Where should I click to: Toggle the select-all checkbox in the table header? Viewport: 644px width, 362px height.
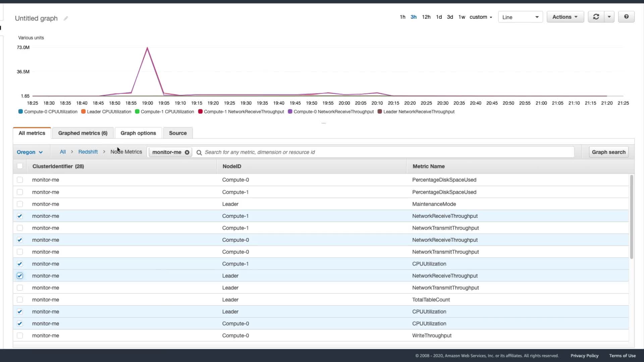click(20, 166)
